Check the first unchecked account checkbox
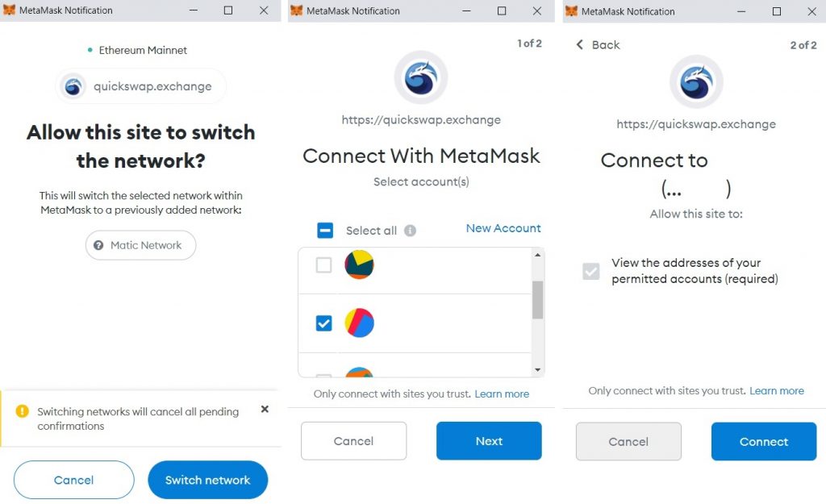The height and width of the screenshot is (504, 826). click(x=325, y=264)
